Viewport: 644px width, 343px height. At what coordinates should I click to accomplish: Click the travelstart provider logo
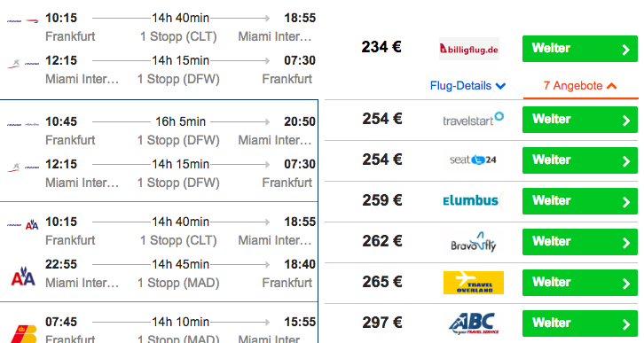point(473,119)
